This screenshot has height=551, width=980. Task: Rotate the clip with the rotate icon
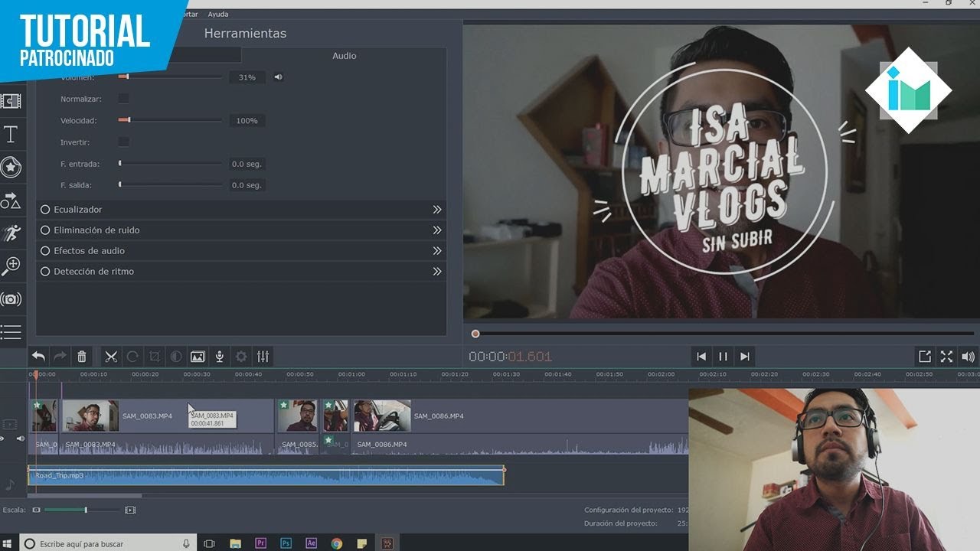(132, 357)
